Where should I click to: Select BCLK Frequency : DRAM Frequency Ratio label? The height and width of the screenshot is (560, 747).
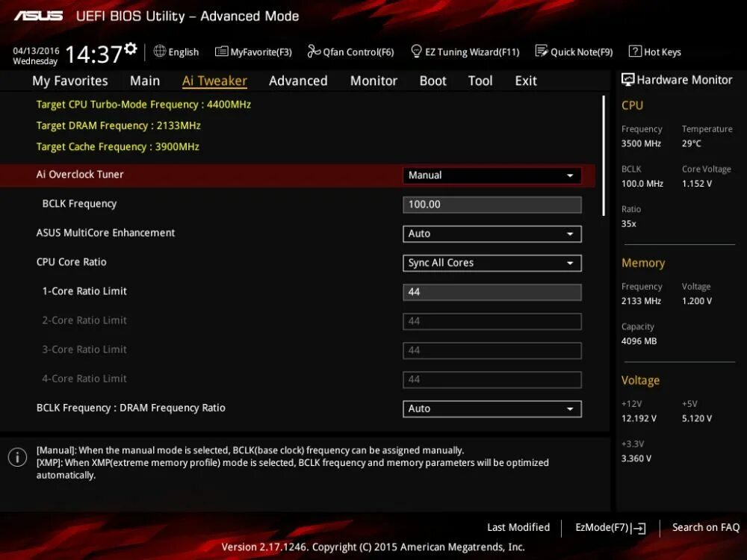tap(131, 408)
